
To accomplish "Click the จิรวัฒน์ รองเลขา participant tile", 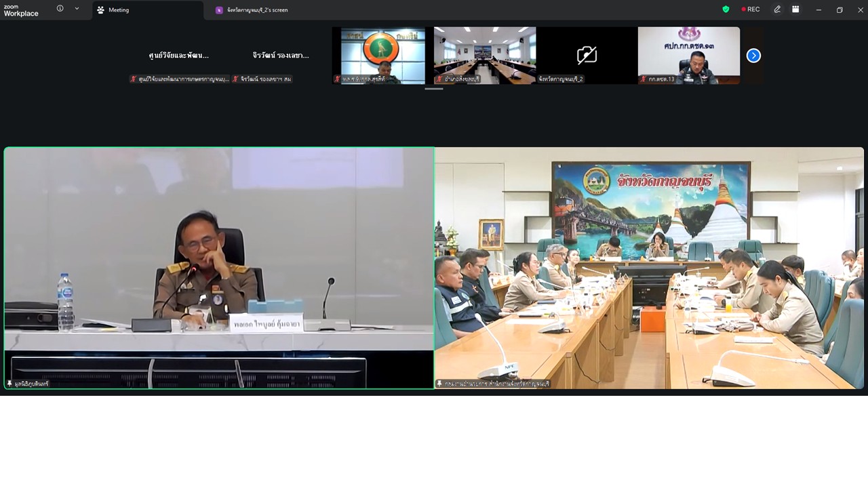I will click(281, 56).
